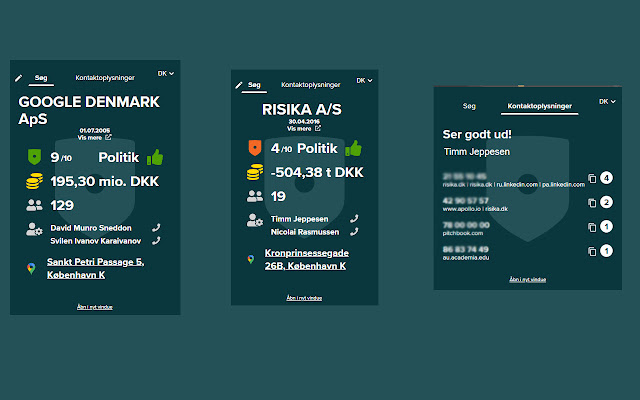Screen dimensions: 640x400
Task: Click phone icon for Nicolai Rasmussen
Action: (354, 232)
